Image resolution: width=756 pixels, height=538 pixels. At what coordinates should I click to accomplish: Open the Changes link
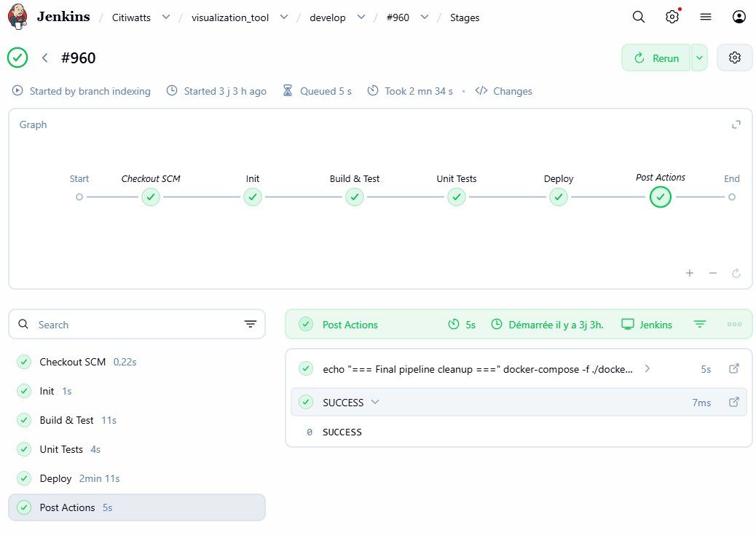pyautogui.click(x=504, y=91)
